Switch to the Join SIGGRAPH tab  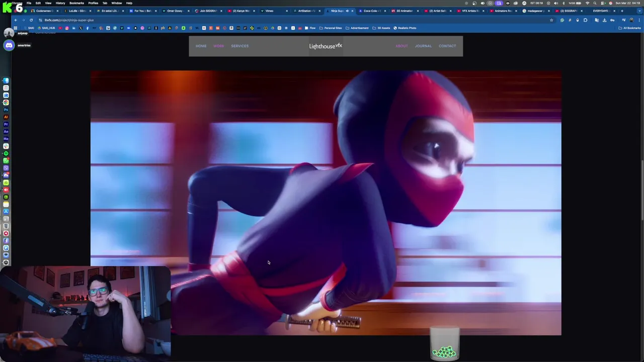pos(208,11)
